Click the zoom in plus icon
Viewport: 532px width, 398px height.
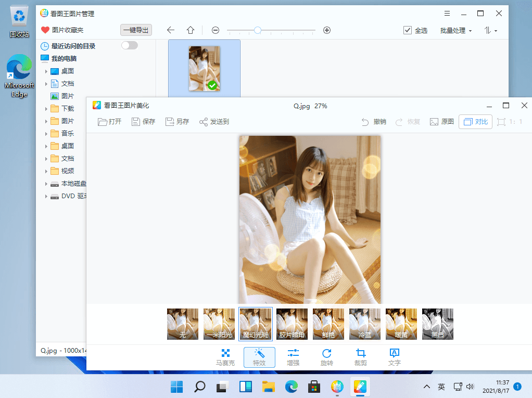tap(327, 30)
